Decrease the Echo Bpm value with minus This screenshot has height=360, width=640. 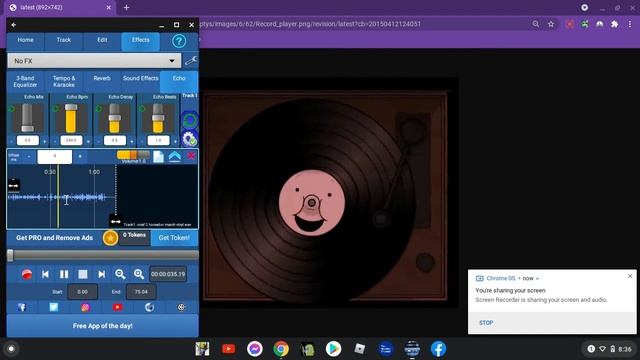tap(55, 141)
